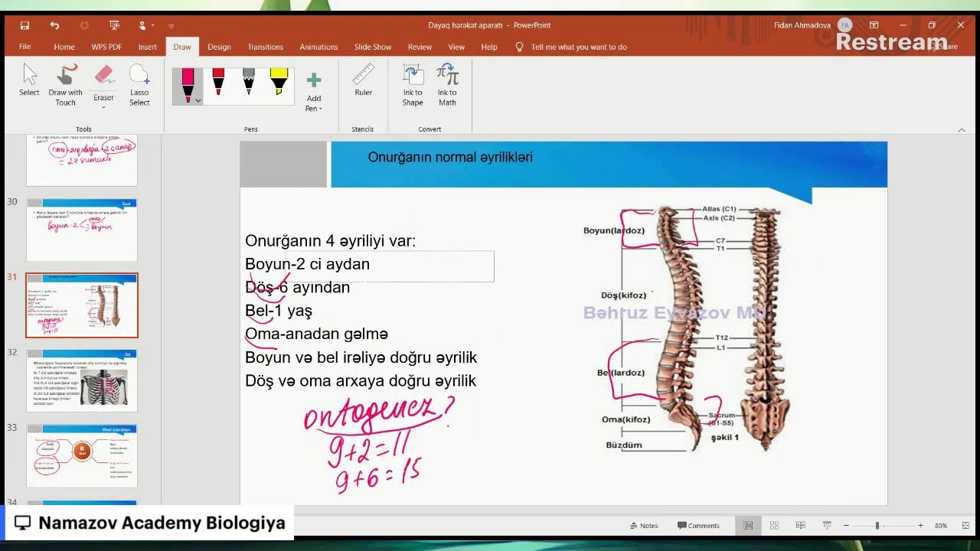Open the Review tab
980x551 pixels.
(420, 47)
